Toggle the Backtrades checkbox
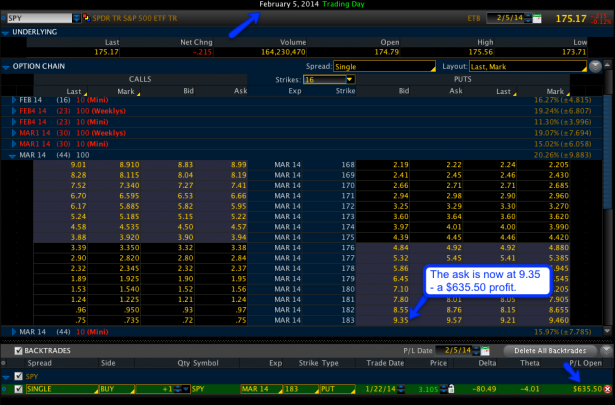Viewport: 615px width, 405px height. click(x=17, y=350)
